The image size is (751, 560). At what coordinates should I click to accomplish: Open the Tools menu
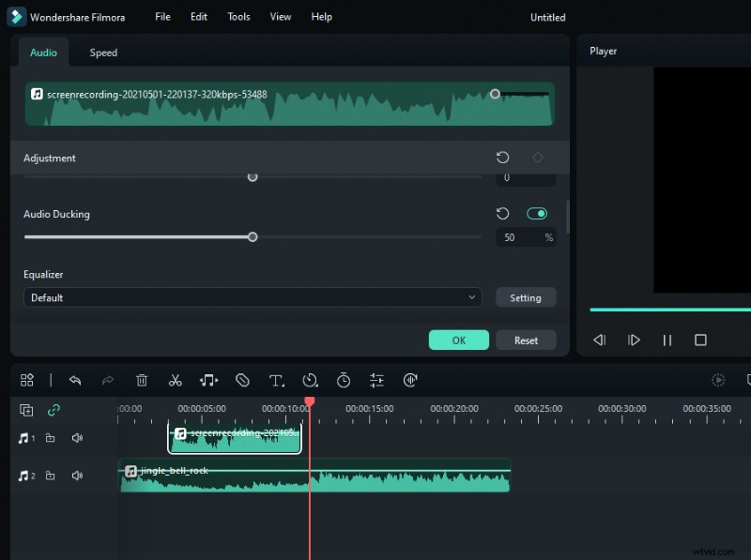238,16
